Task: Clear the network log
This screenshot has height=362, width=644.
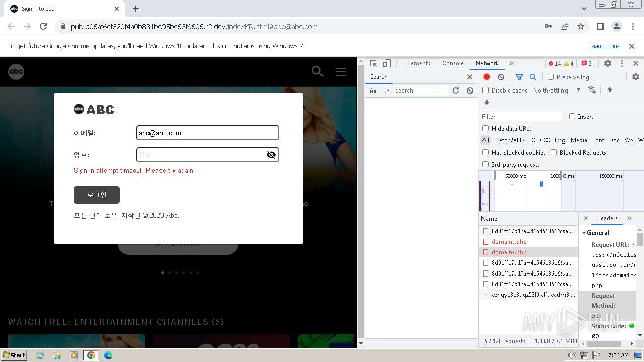Action: [501, 77]
